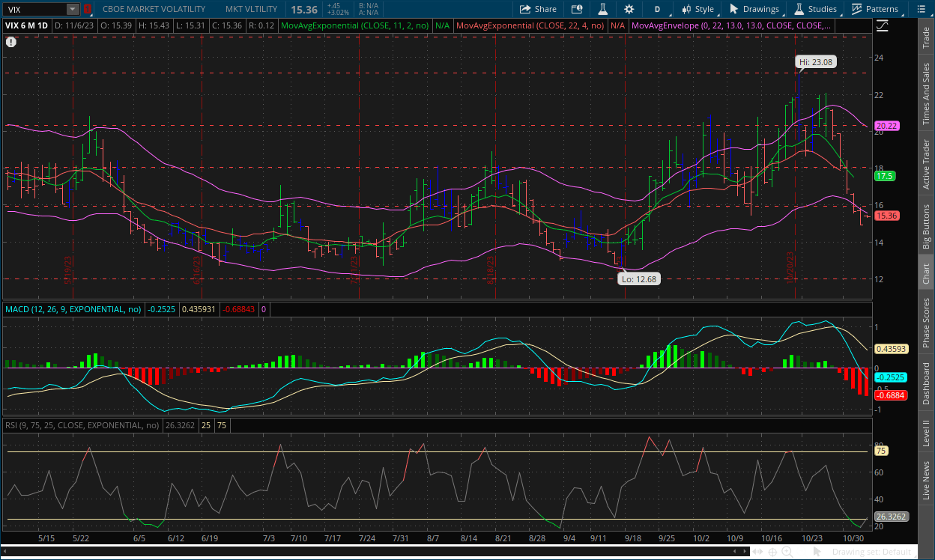Select the pointer cursor tool icon
This screenshot has height=560, width=935.
[817, 552]
